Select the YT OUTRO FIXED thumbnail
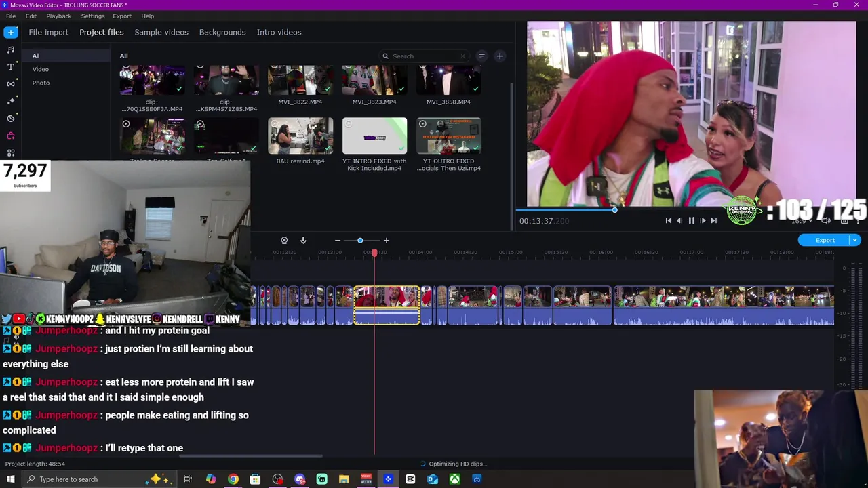 coord(448,136)
